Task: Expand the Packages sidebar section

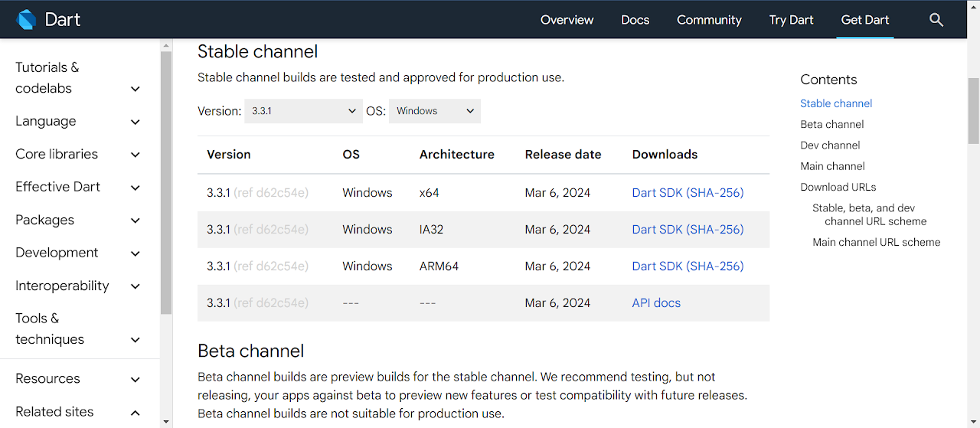Action: pyautogui.click(x=79, y=220)
